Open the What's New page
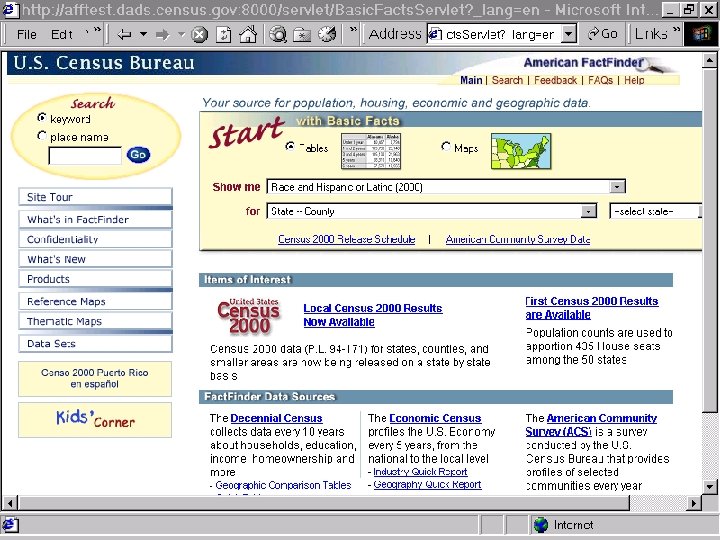The height and width of the screenshot is (540, 720). click(96, 259)
